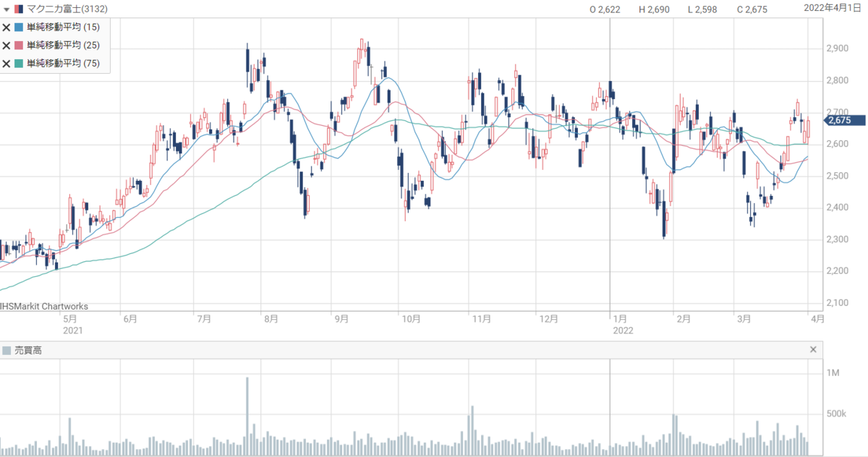Click the 12月 axis label

[548, 318]
